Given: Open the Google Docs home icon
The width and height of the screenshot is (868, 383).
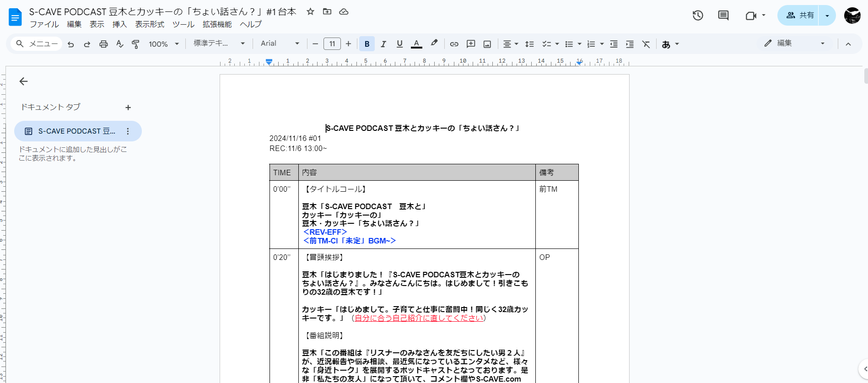Looking at the screenshot, I should pyautogui.click(x=15, y=17).
